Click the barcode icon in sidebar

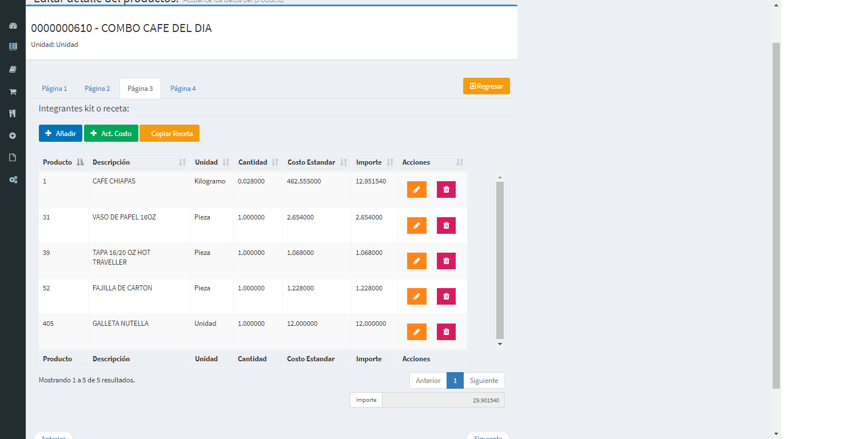pyautogui.click(x=13, y=46)
